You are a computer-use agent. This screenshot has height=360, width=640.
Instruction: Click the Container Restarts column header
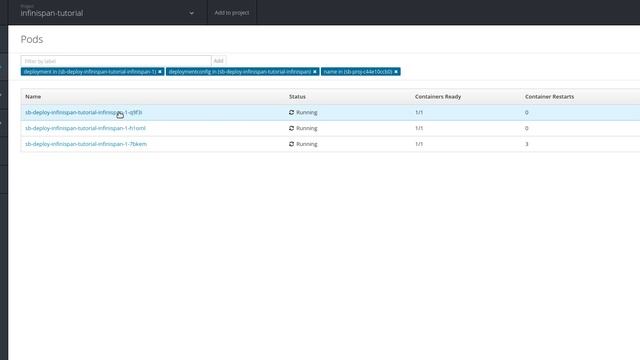[549, 97]
